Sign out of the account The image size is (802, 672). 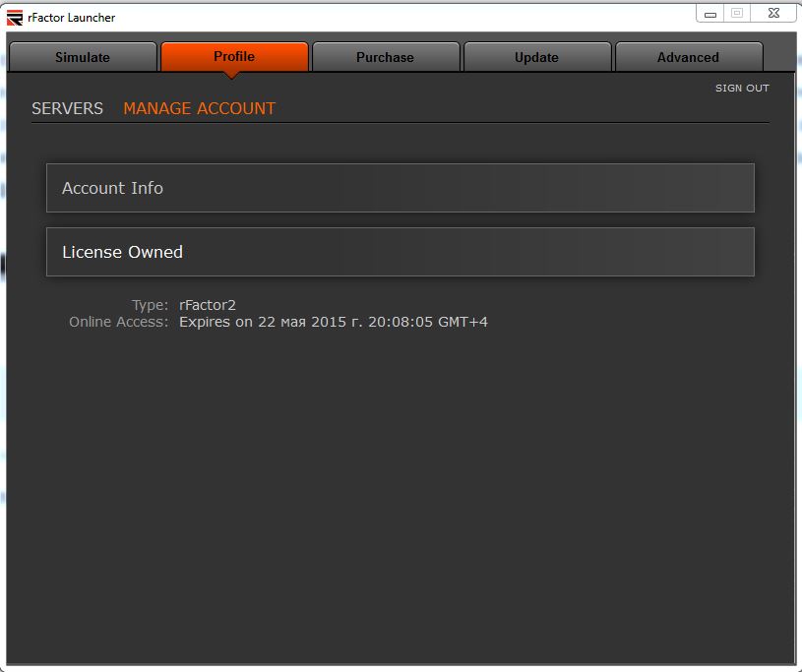742,89
